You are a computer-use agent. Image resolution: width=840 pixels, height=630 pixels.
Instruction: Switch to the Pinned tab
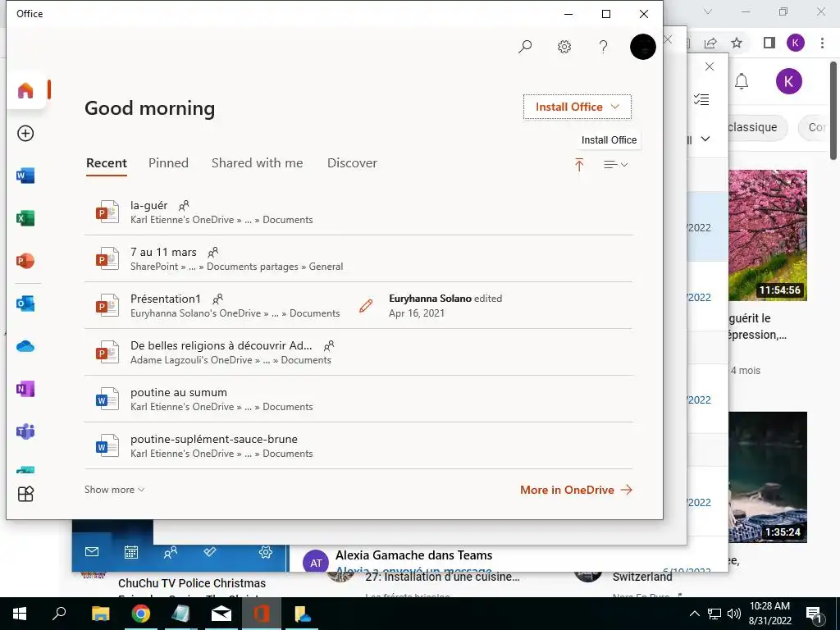coord(168,163)
